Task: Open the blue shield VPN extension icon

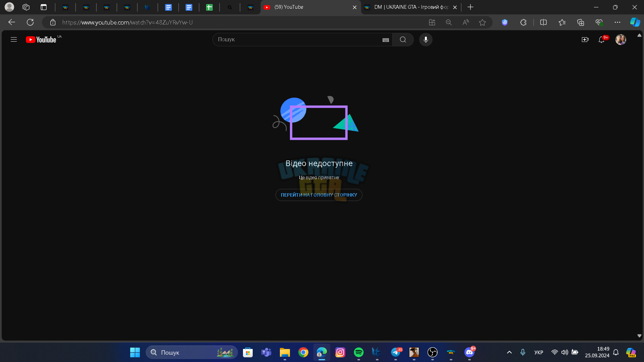Action: tap(505, 22)
